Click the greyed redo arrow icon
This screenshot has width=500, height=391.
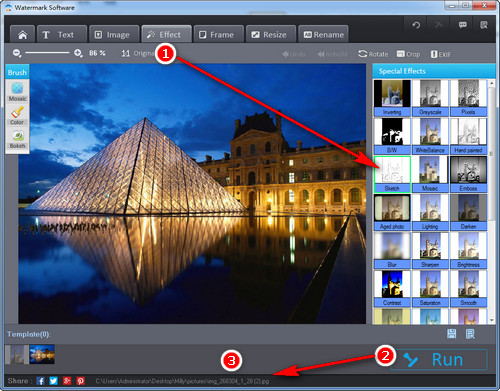(x=439, y=25)
